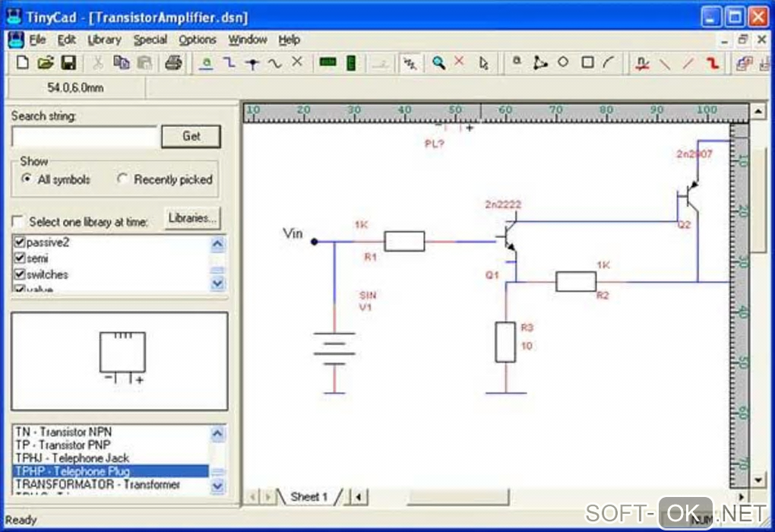
Task: Select the Polygon drawing tool
Action: tap(539, 63)
